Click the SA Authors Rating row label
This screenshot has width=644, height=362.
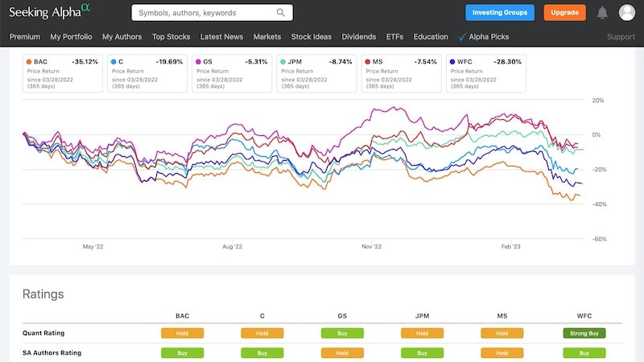52,352
